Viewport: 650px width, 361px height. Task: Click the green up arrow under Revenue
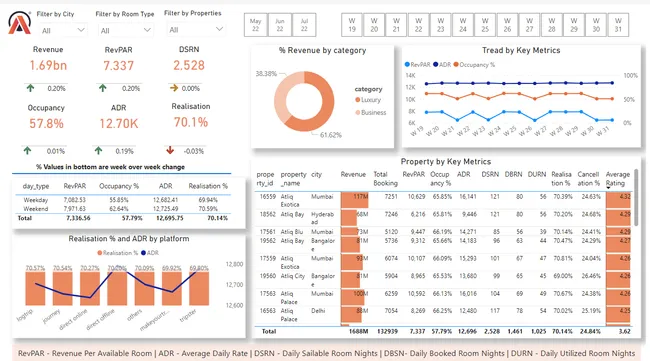click(x=30, y=88)
